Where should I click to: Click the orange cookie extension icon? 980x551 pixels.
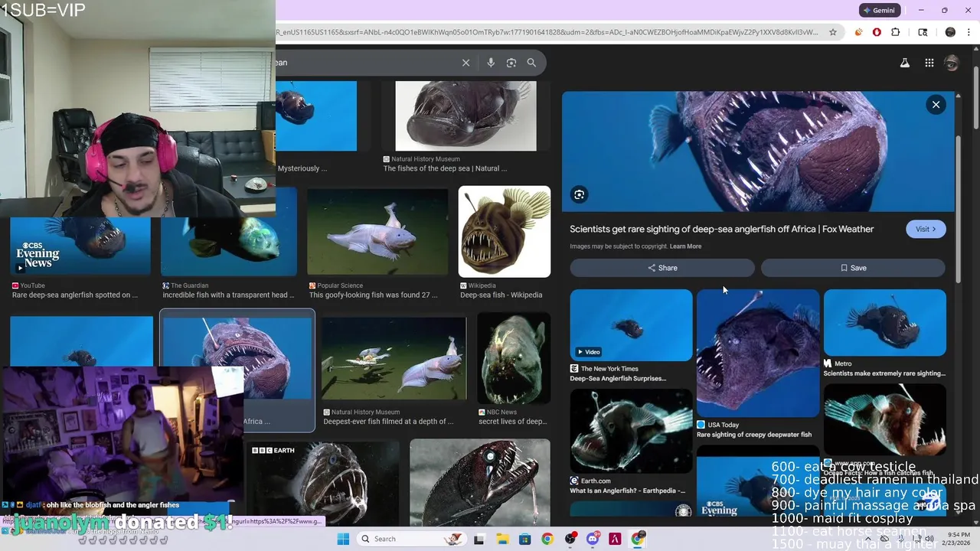pos(858,32)
